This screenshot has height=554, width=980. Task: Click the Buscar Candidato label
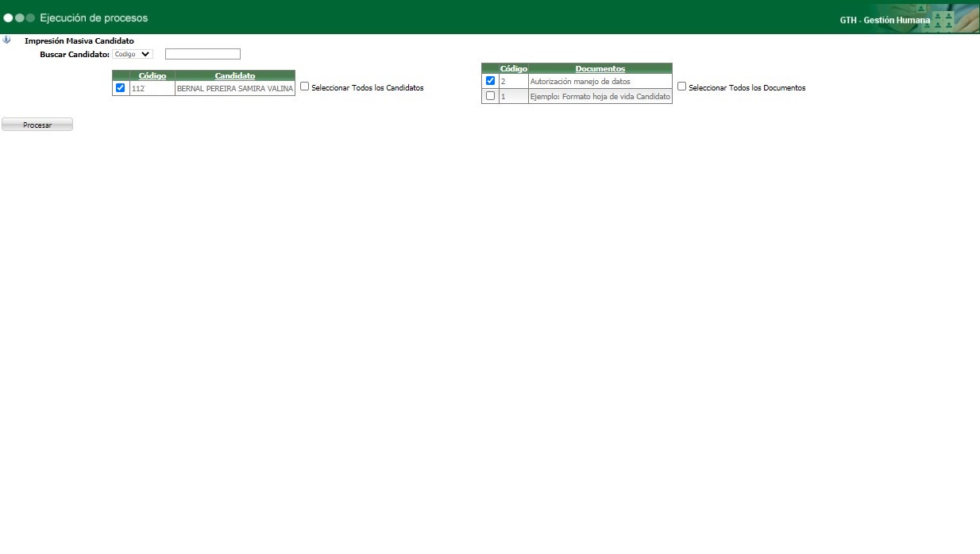click(75, 55)
